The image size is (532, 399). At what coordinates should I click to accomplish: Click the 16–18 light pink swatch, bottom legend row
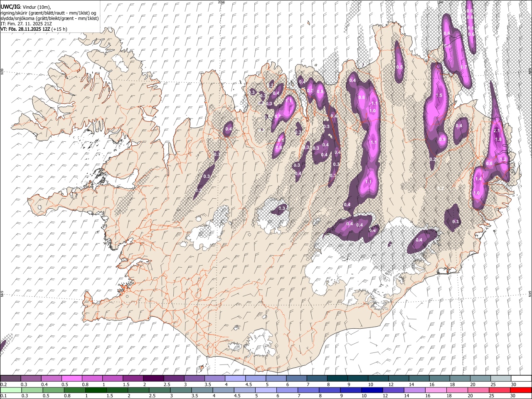click(x=435, y=390)
